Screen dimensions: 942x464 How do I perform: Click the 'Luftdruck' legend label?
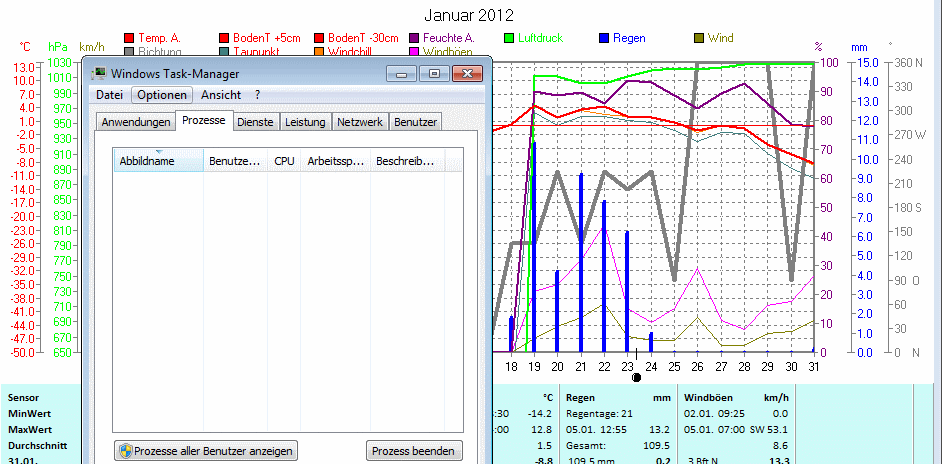(x=541, y=38)
